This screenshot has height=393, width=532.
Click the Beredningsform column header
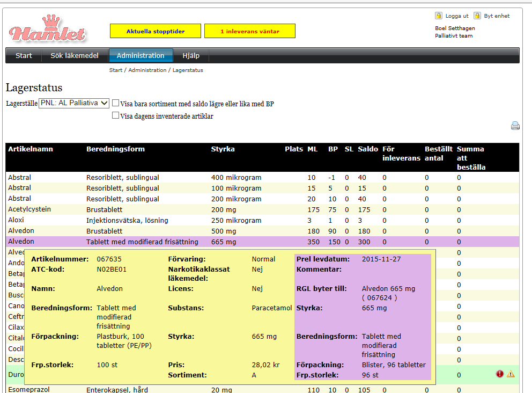(x=115, y=149)
